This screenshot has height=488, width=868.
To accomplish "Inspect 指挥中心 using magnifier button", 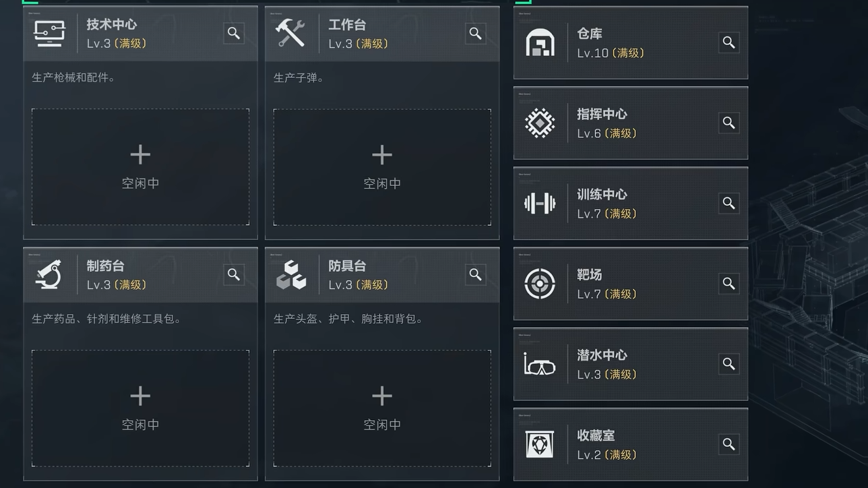I will point(728,123).
